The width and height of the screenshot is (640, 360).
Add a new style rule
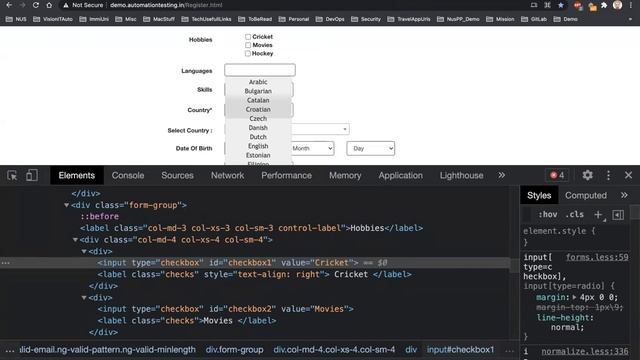[x=598, y=215]
